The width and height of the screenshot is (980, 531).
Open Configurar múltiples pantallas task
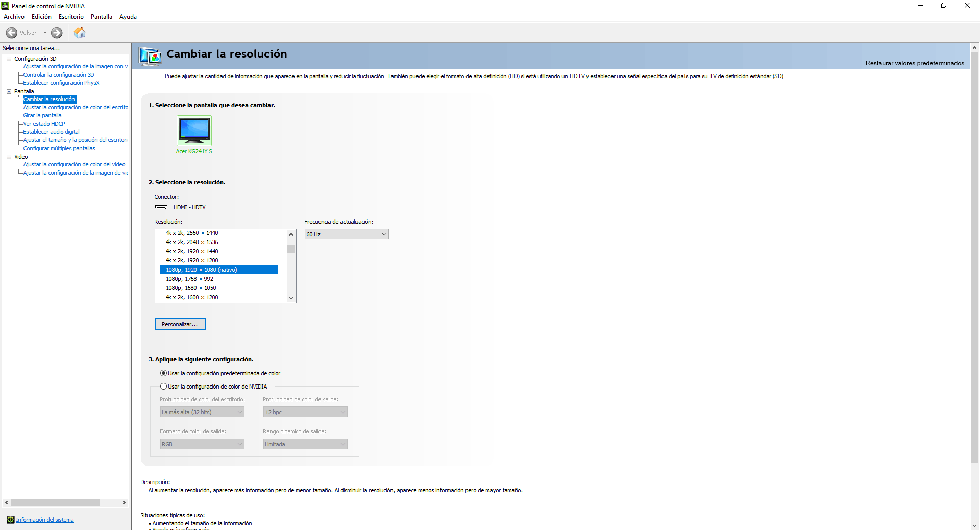click(59, 148)
